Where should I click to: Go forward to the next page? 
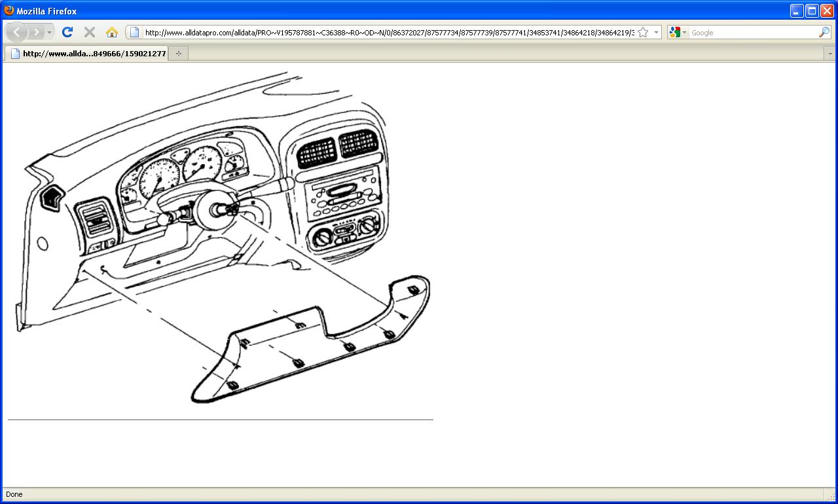click(x=37, y=32)
